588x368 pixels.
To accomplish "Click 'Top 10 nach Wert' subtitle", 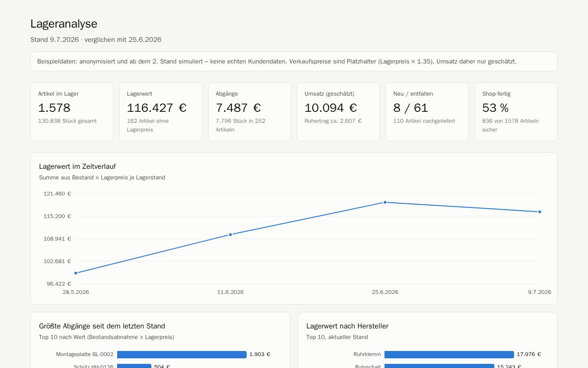I will 107,337.
